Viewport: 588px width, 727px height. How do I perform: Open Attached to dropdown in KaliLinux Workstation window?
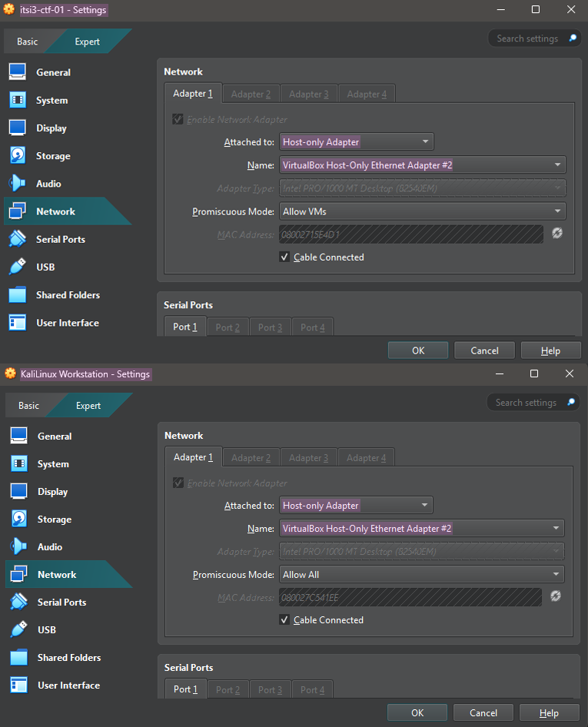click(356, 505)
